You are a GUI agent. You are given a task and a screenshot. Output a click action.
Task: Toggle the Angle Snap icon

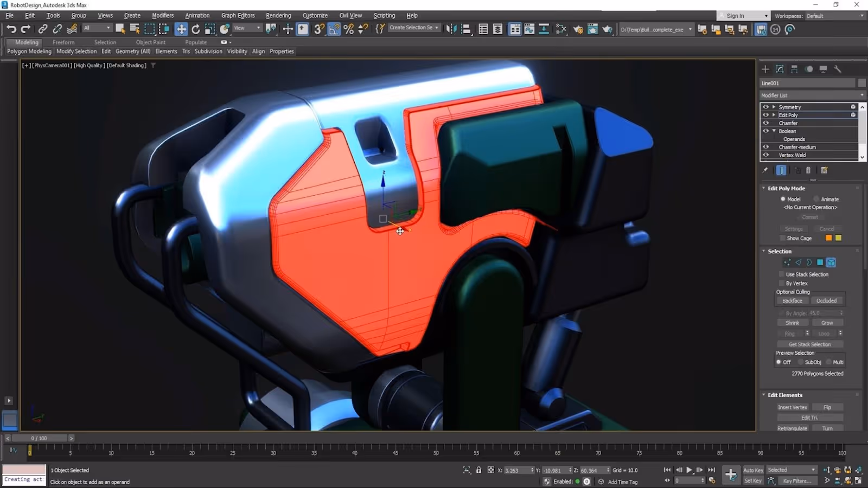(x=334, y=29)
